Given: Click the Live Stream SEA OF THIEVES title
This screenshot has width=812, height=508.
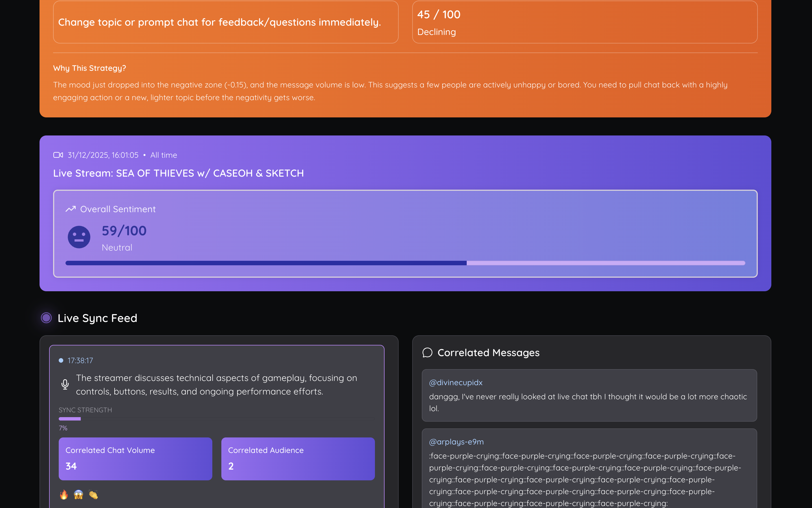Looking at the screenshot, I should tap(178, 173).
